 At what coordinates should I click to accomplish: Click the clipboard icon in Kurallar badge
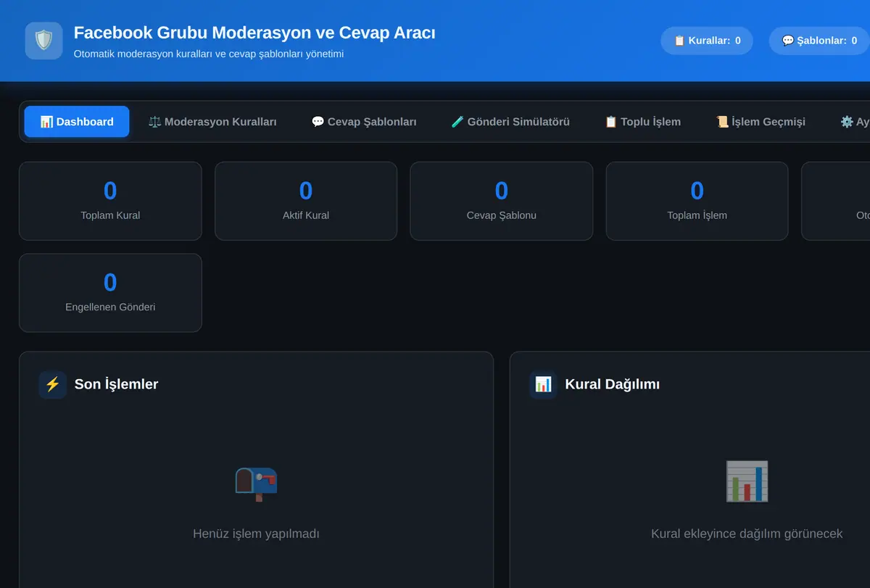tap(679, 41)
